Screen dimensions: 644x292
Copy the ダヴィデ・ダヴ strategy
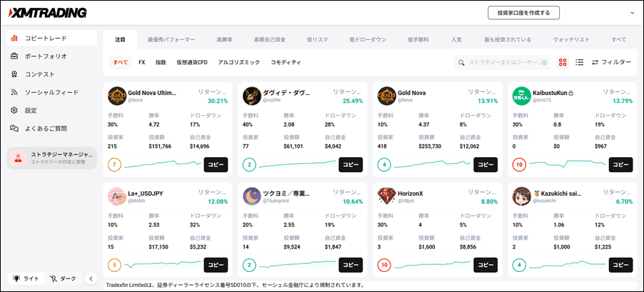351,165
